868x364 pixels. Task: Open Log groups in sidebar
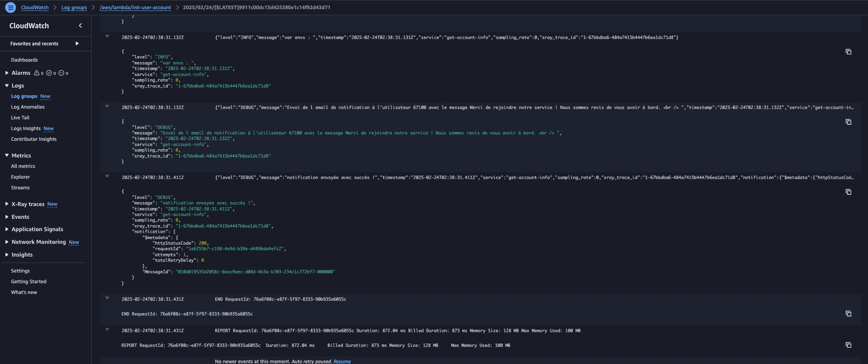tap(24, 96)
